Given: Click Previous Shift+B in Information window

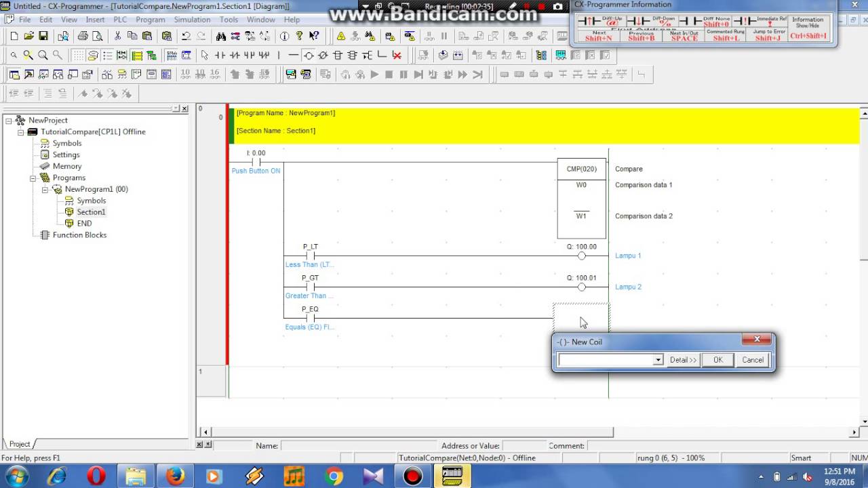Looking at the screenshot, I should tap(641, 36).
